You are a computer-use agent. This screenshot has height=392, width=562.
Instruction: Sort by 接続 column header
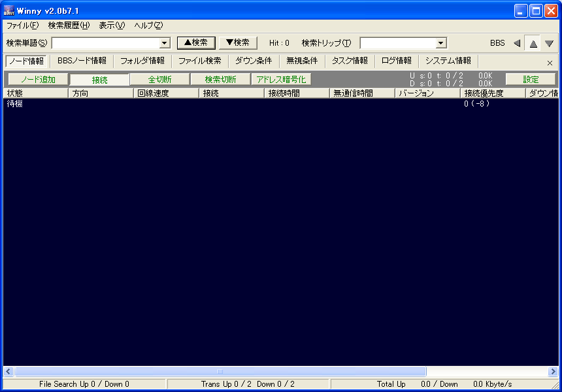tap(231, 93)
